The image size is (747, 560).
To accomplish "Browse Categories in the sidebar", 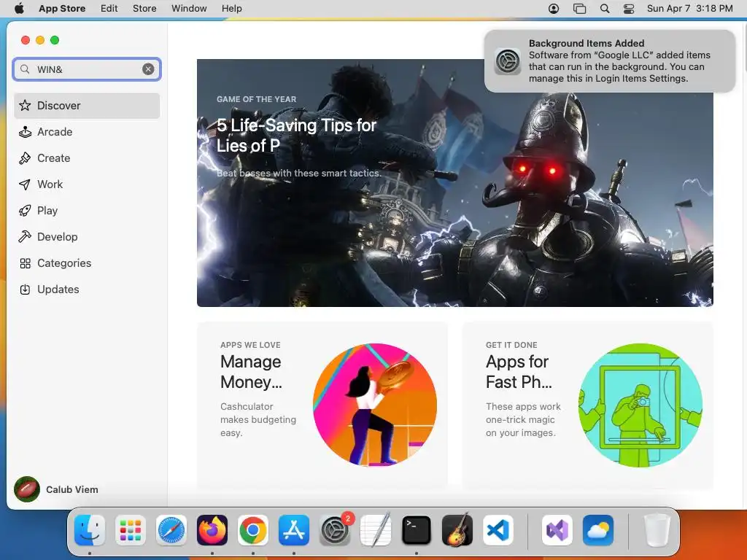I will pos(87,262).
